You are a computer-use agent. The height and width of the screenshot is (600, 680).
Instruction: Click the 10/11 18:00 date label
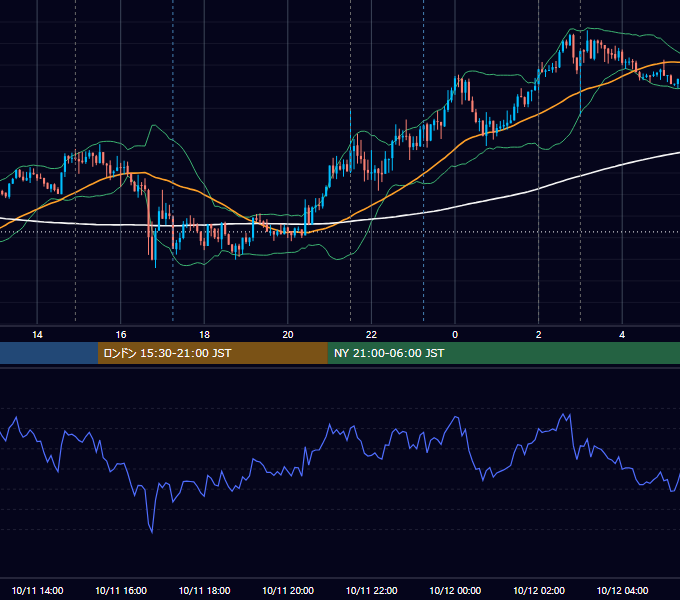click(204, 590)
